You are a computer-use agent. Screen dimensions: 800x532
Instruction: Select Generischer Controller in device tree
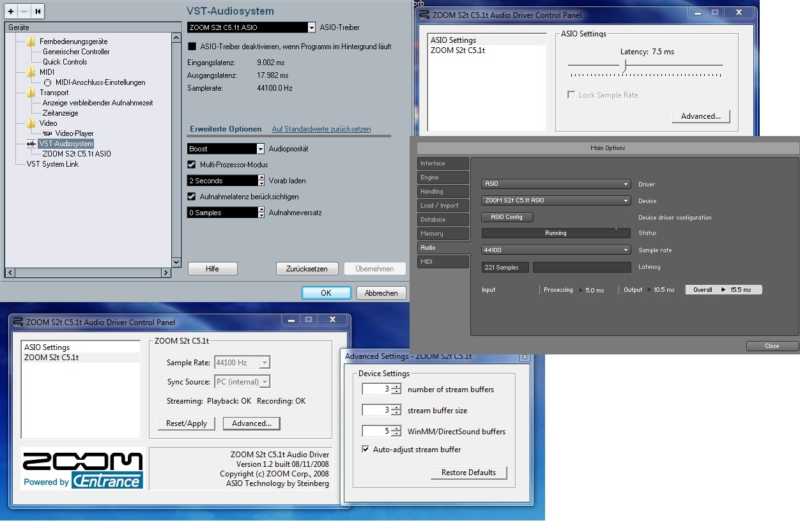pos(76,52)
